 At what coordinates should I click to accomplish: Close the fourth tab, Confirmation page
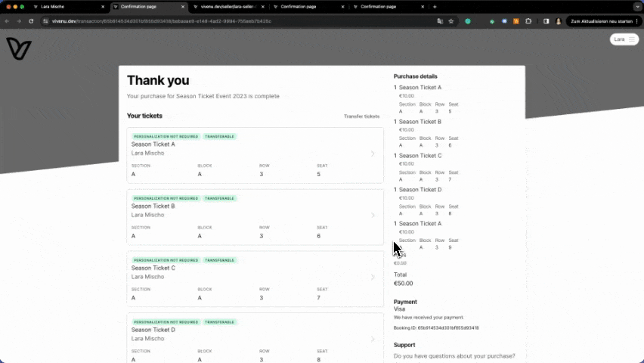coord(342,7)
